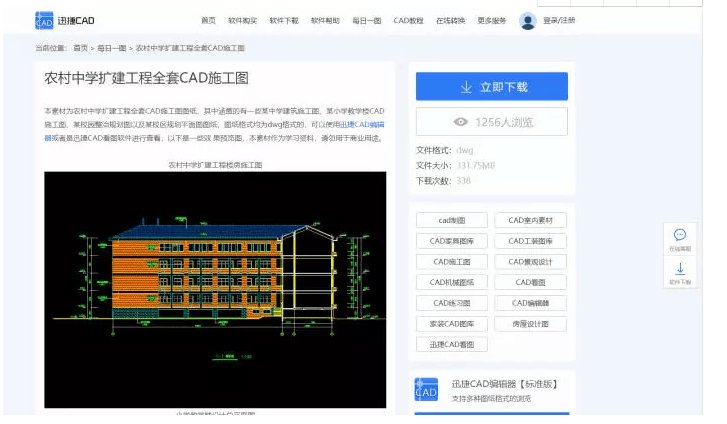The height and width of the screenshot is (424, 727).
Task: Open the 更多服务 navigation menu
Action: tap(491, 20)
